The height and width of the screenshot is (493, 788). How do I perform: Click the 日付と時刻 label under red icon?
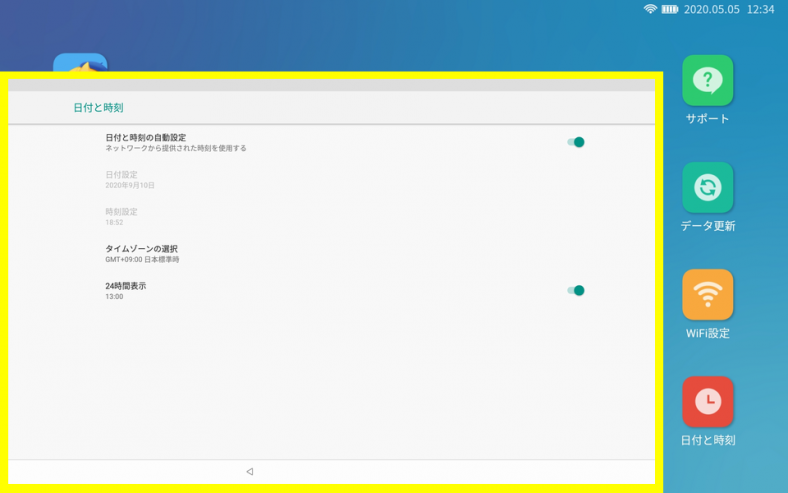pyautogui.click(x=708, y=440)
